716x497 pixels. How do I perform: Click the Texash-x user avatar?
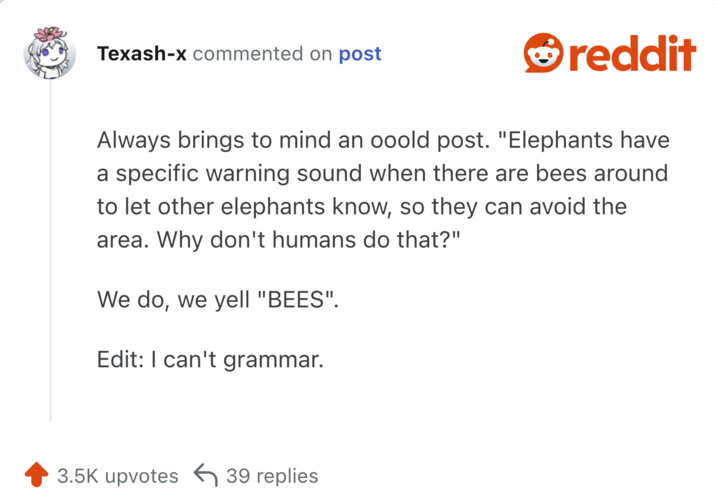50,56
